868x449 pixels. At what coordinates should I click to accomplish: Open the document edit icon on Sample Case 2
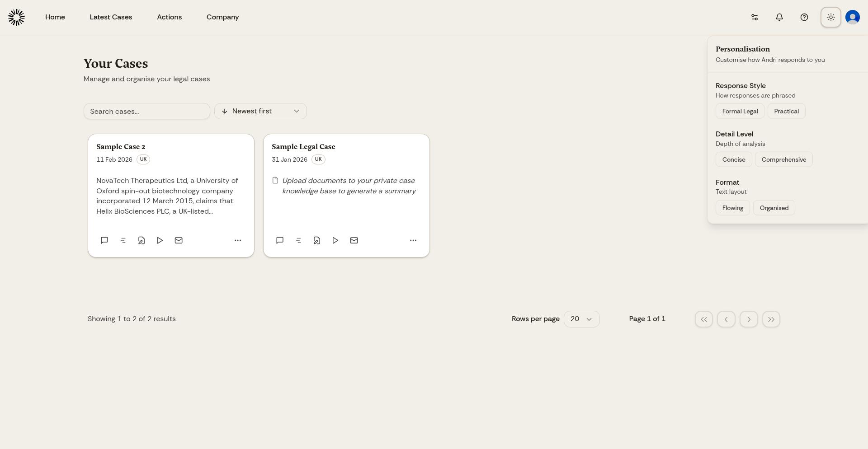click(x=142, y=240)
